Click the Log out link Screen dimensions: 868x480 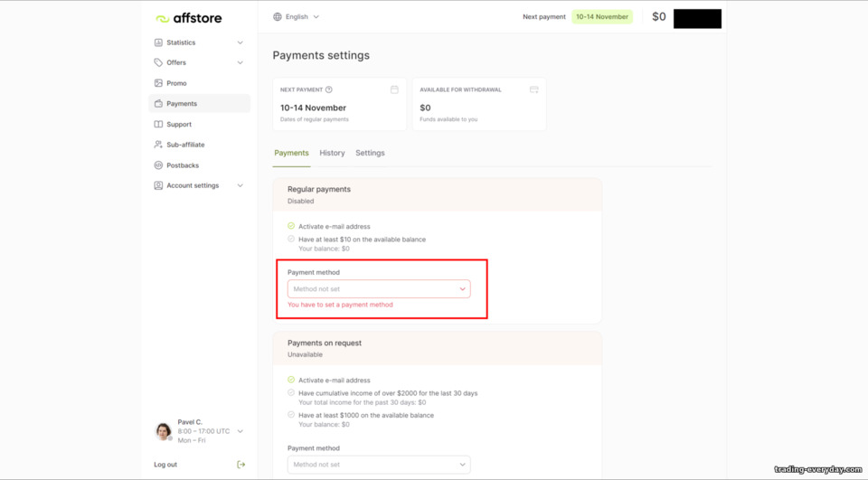tap(165, 465)
